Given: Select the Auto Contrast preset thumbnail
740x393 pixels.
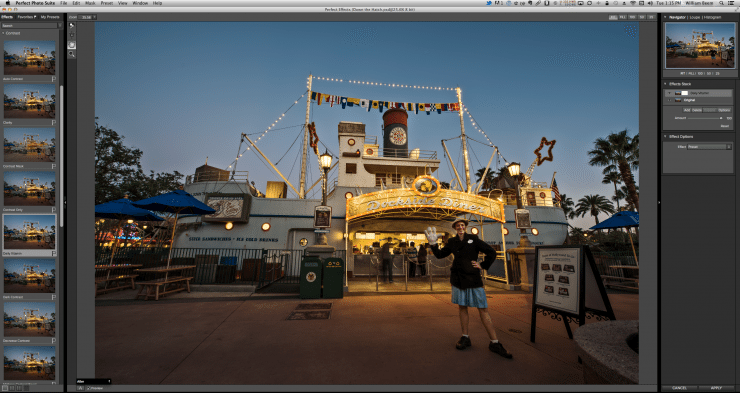Looking at the screenshot, I should 29,58.
